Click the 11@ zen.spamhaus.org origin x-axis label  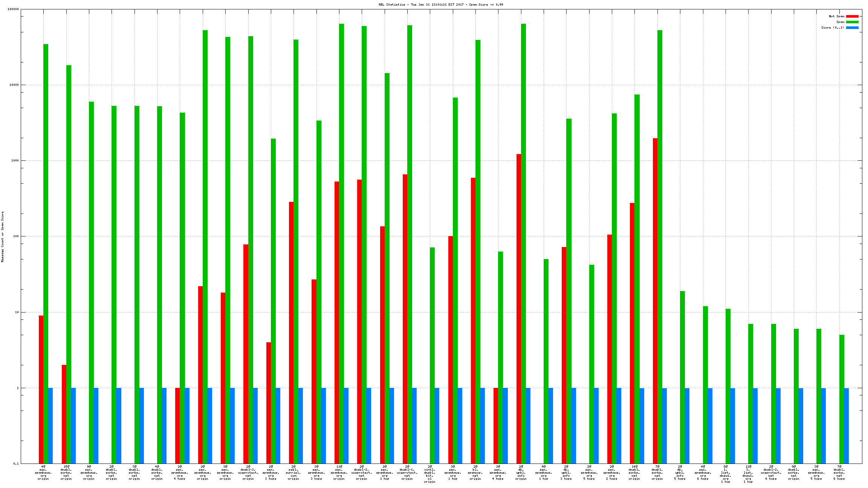(339, 473)
